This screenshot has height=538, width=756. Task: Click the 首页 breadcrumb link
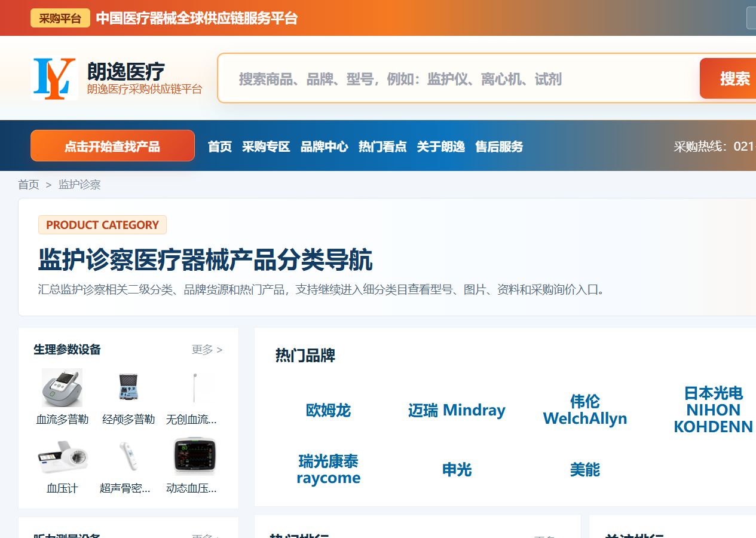[29, 185]
